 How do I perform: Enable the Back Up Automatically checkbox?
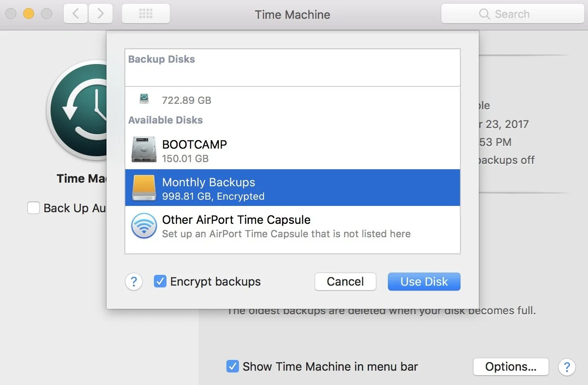click(x=34, y=208)
